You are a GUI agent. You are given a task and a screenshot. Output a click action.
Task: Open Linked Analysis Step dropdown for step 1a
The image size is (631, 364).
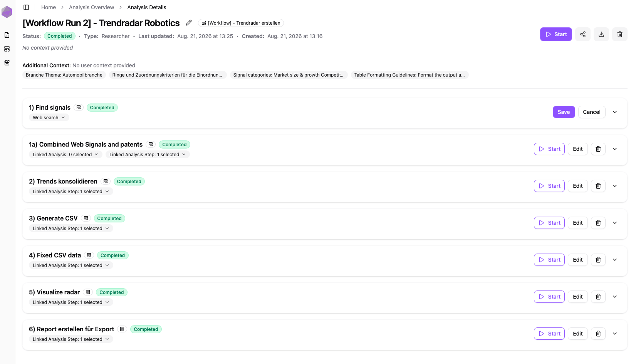[148, 155]
